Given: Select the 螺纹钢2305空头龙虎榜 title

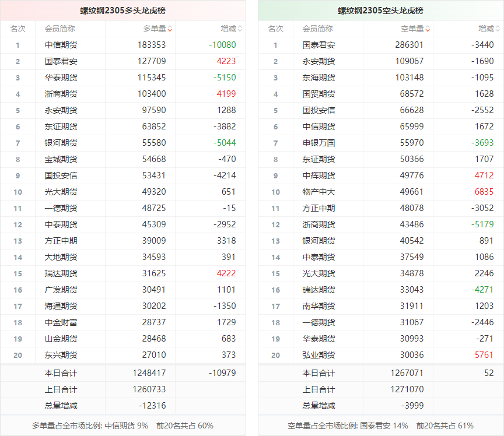Looking at the screenshot, I should point(380,10).
